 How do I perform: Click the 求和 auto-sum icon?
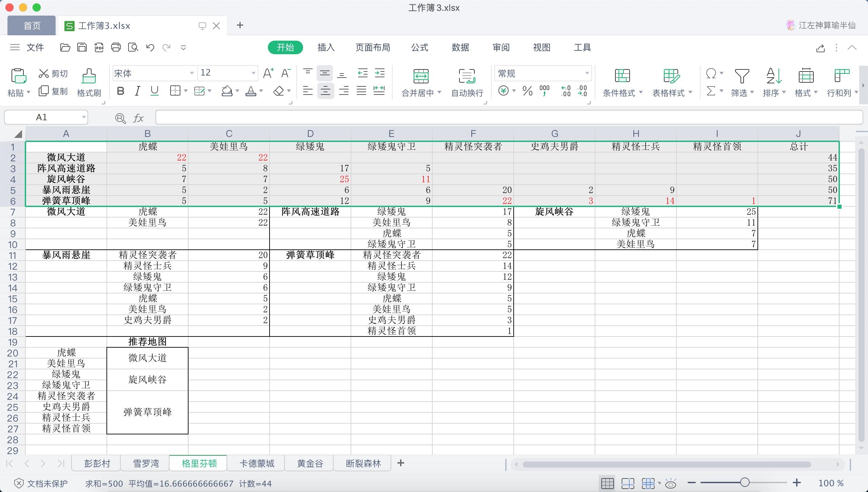[711, 90]
